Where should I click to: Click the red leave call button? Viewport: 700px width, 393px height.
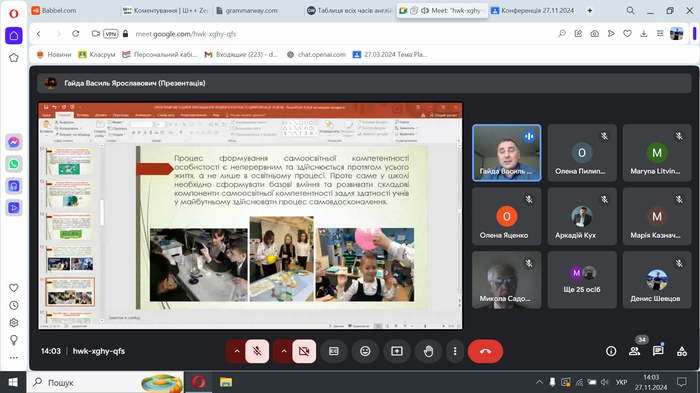click(x=485, y=351)
